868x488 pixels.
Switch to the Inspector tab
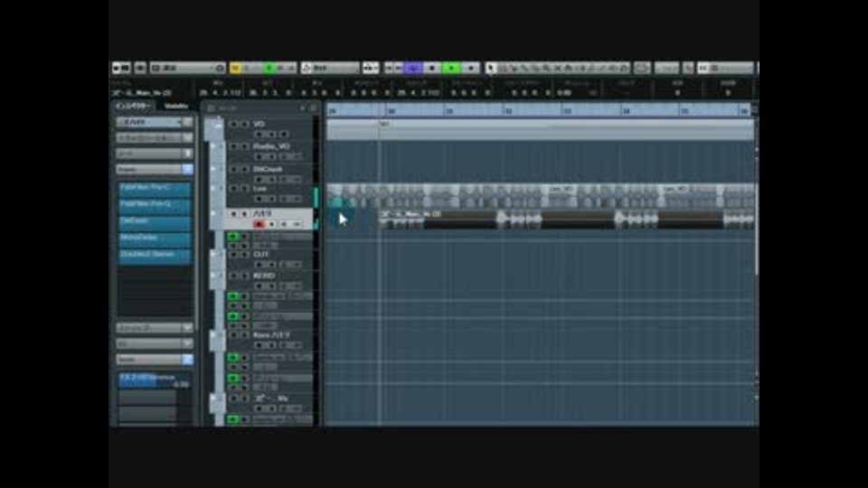tap(134, 106)
